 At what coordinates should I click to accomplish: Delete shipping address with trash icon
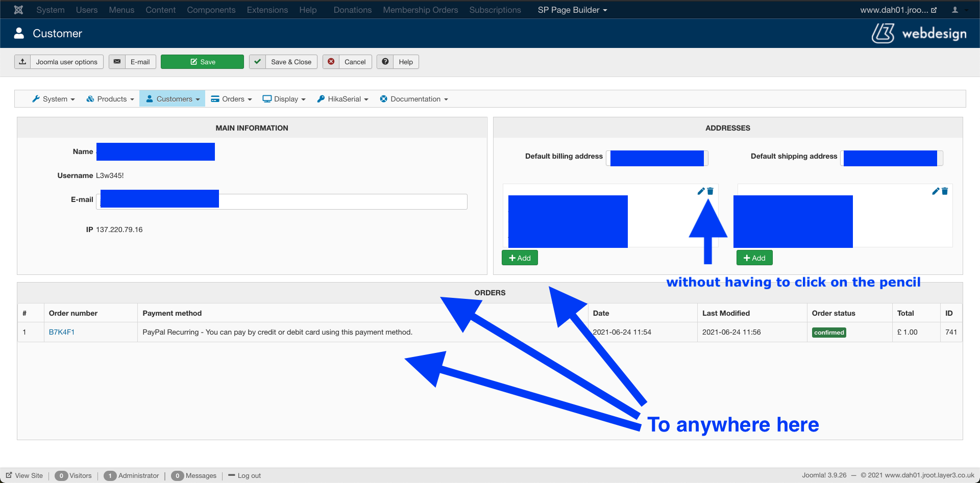(945, 191)
